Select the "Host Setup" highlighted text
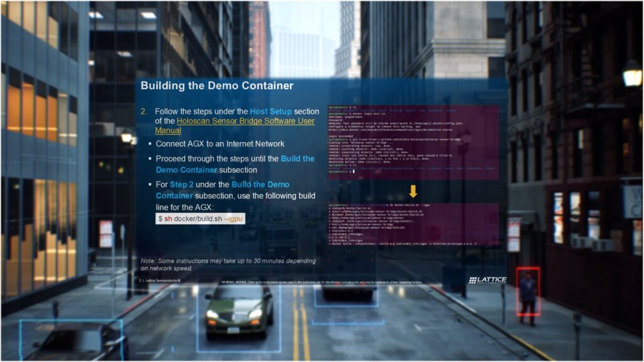The image size is (644, 362). coord(270,111)
